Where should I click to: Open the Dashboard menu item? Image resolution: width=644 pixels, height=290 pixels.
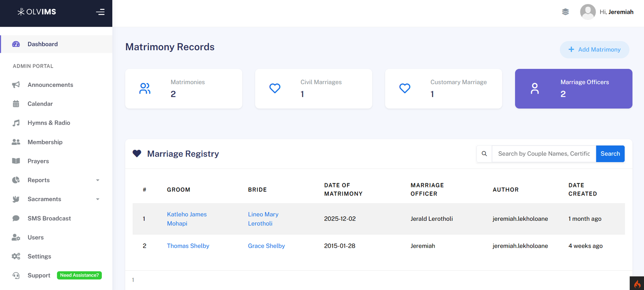[x=43, y=44]
